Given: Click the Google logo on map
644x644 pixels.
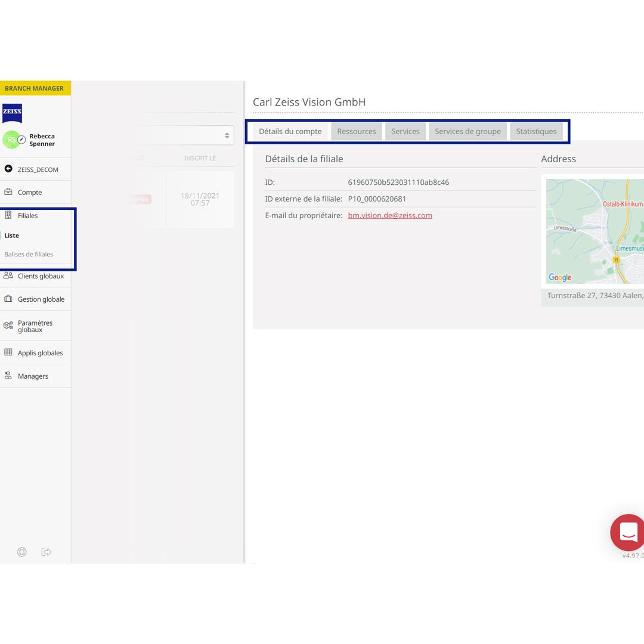Looking at the screenshot, I should (560, 278).
